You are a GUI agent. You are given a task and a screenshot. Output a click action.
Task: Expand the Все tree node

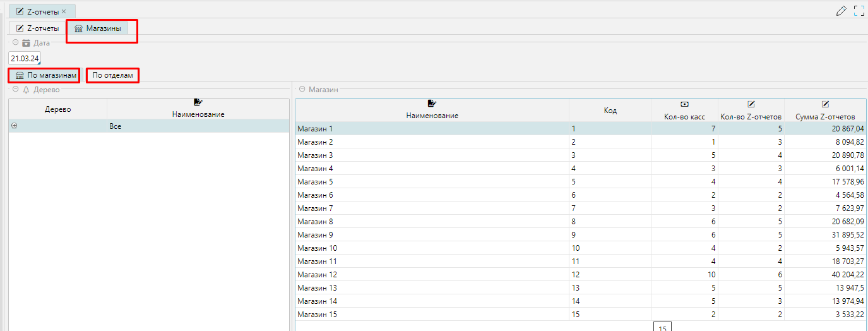(x=15, y=126)
